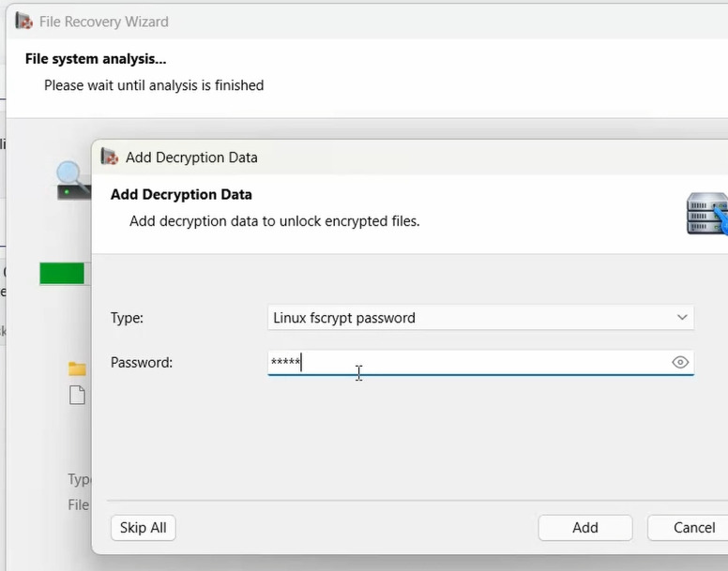Click the yellow folder icon in wizard window

coord(77,368)
